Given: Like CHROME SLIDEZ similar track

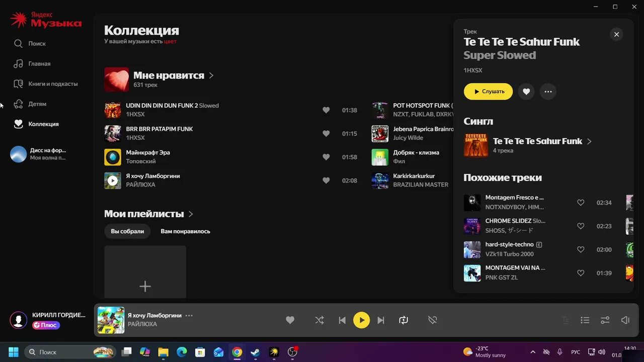Looking at the screenshot, I should pyautogui.click(x=581, y=226).
